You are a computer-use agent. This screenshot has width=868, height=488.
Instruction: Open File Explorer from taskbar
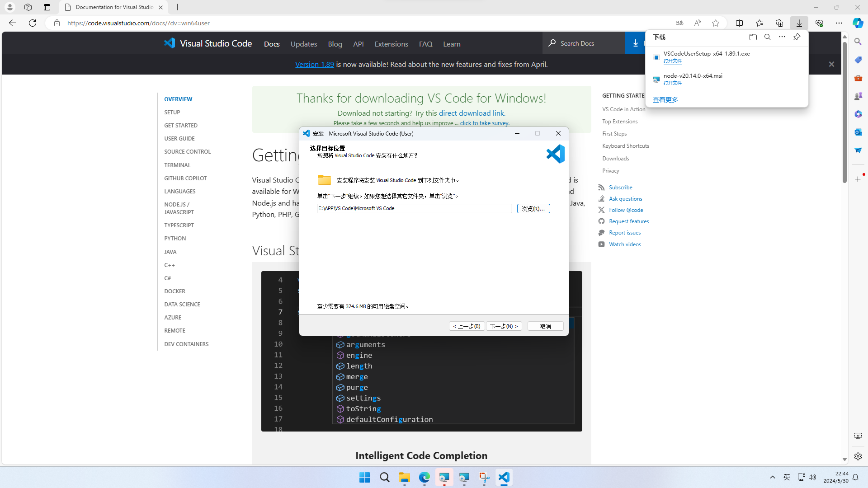(404, 477)
